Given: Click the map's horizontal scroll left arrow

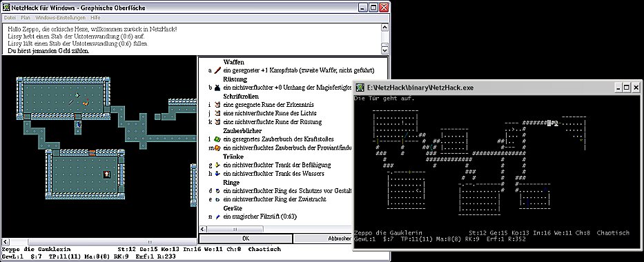Looking at the screenshot, I should coord(5,242).
